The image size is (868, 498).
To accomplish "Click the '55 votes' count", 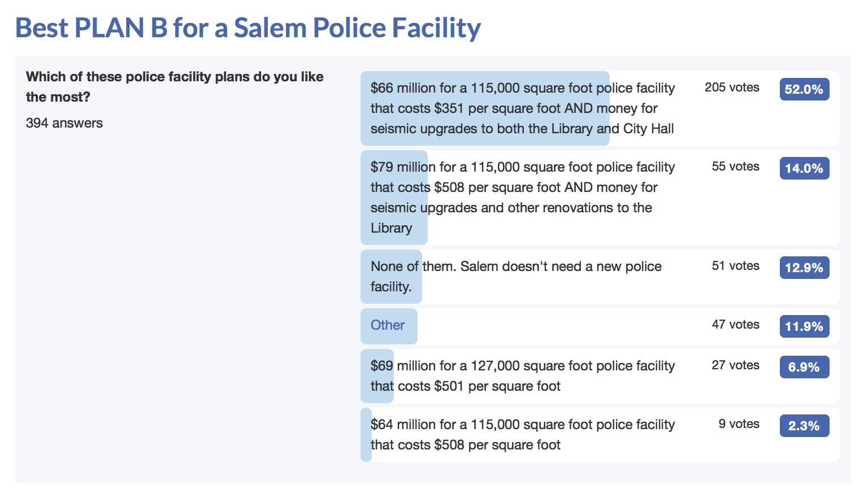I will click(735, 167).
